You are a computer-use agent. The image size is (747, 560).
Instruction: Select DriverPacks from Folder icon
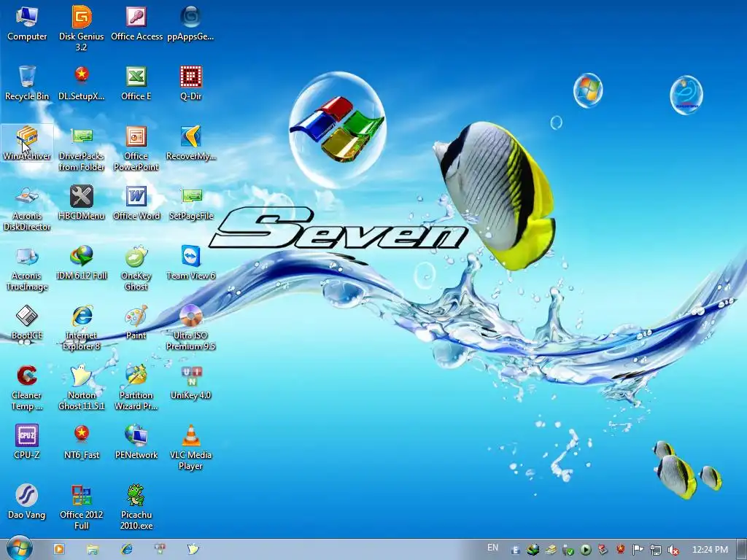pos(82,148)
